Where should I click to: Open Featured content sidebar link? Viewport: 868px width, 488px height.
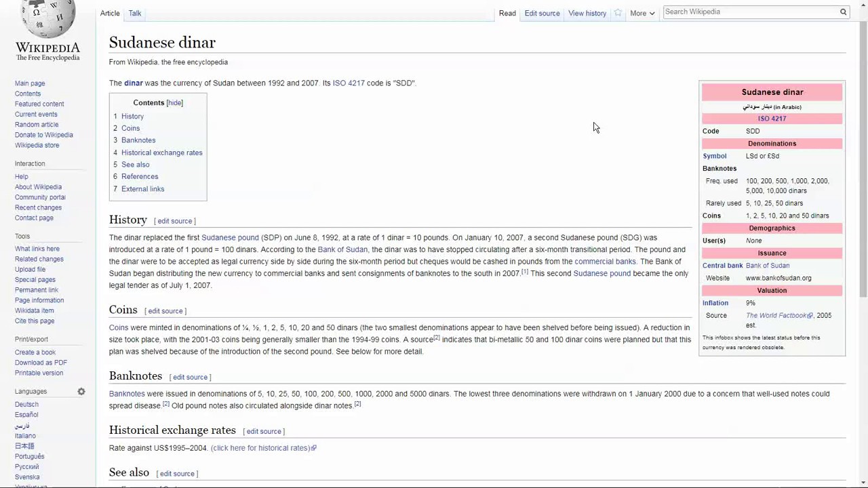coord(39,104)
